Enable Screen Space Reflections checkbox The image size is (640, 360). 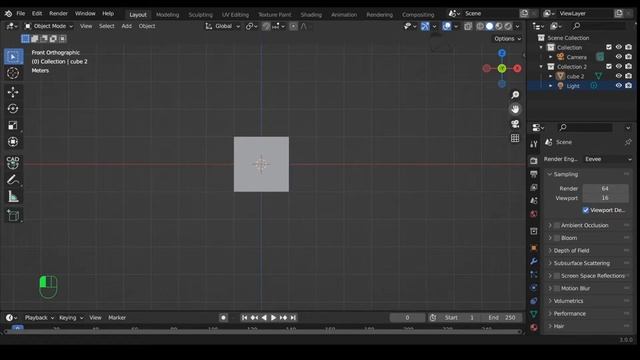tap(557, 276)
